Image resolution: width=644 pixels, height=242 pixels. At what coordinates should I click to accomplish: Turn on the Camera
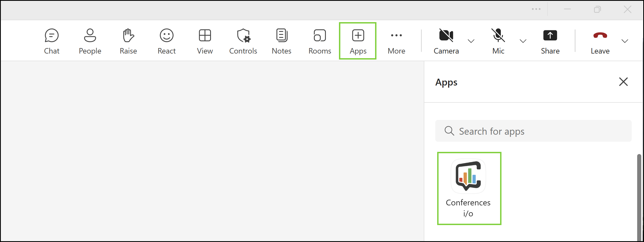[446, 41]
